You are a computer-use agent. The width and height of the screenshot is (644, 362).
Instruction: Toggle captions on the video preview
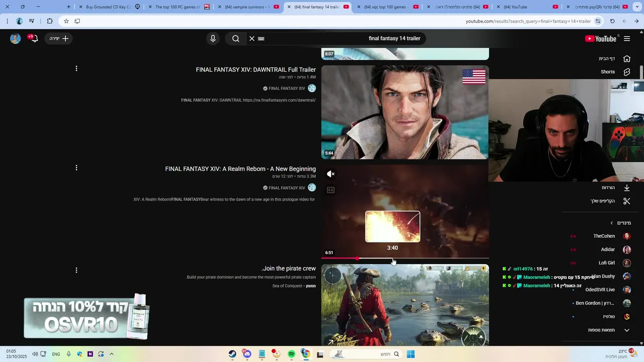pyautogui.click(x=331, y=190)
